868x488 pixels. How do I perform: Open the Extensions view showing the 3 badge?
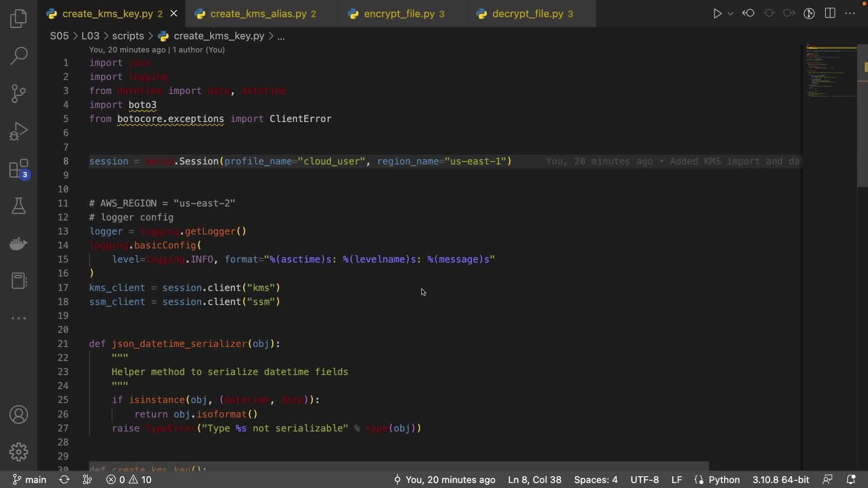(x=19, y=169)
